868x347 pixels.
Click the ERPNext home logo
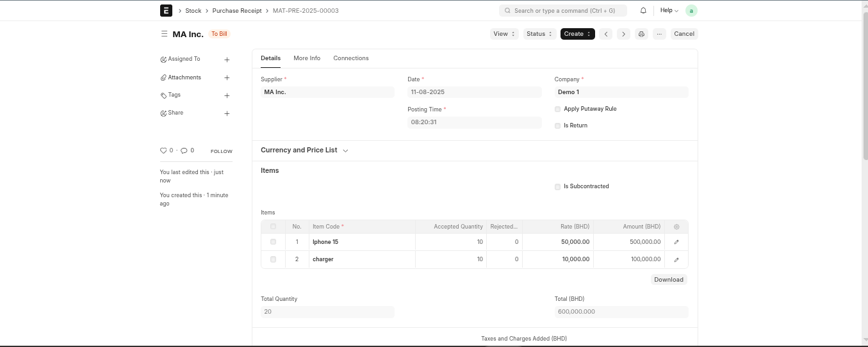pyautogui.click(x=166, y=11)
